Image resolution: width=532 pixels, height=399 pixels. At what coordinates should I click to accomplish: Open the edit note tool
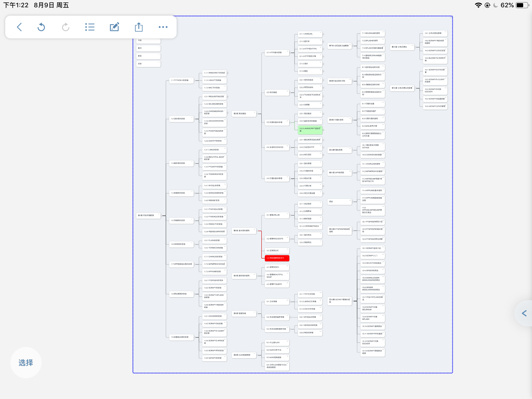pos(114,27)
